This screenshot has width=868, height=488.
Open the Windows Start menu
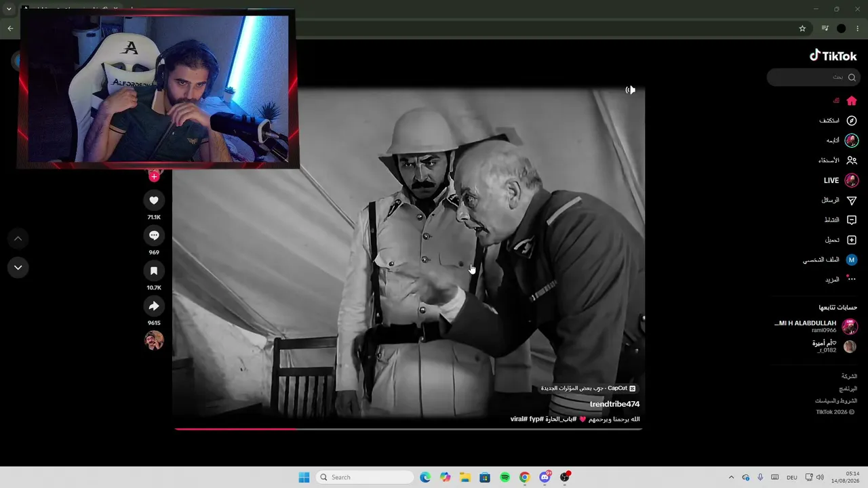pos(304,477)
